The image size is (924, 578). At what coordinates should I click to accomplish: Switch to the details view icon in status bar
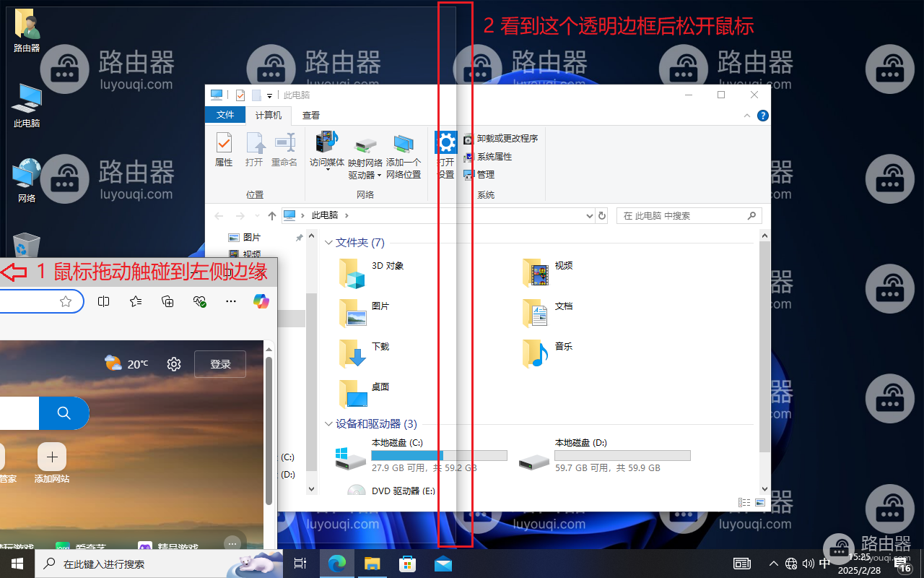744,502
